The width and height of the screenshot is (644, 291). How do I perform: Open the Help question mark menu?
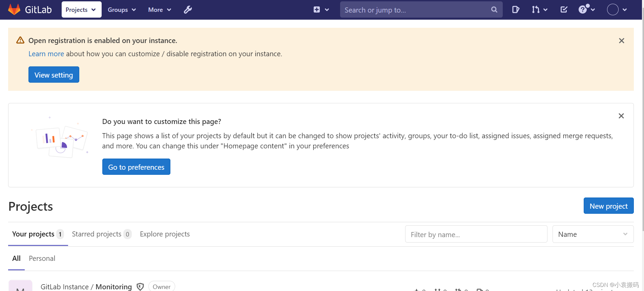[x=587, y=9]
